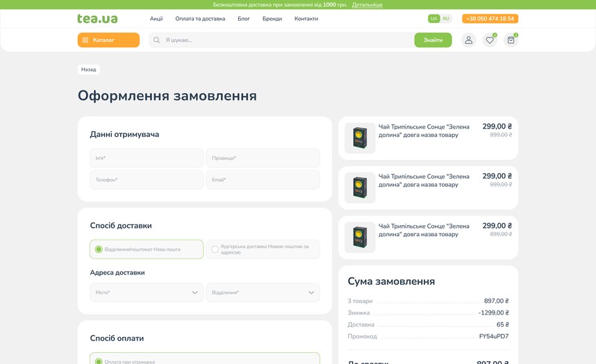The width and height of the screenshot is (596, 364).
Task: Open the Каталог menu button
Action: [108, 40]
